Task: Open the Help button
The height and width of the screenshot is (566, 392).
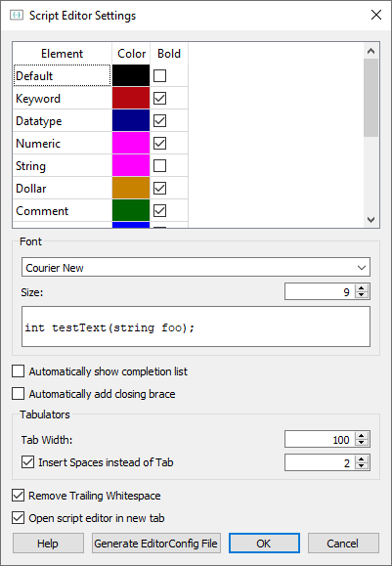Action: click(48, 544)
